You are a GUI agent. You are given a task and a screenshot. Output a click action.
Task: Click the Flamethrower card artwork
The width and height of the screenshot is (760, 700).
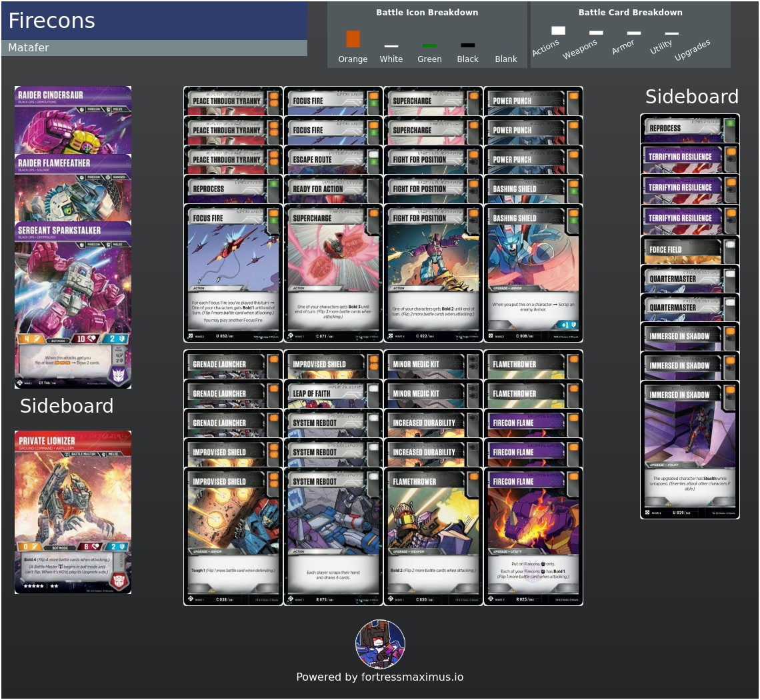pyautogui.click(x=433, y=519)
